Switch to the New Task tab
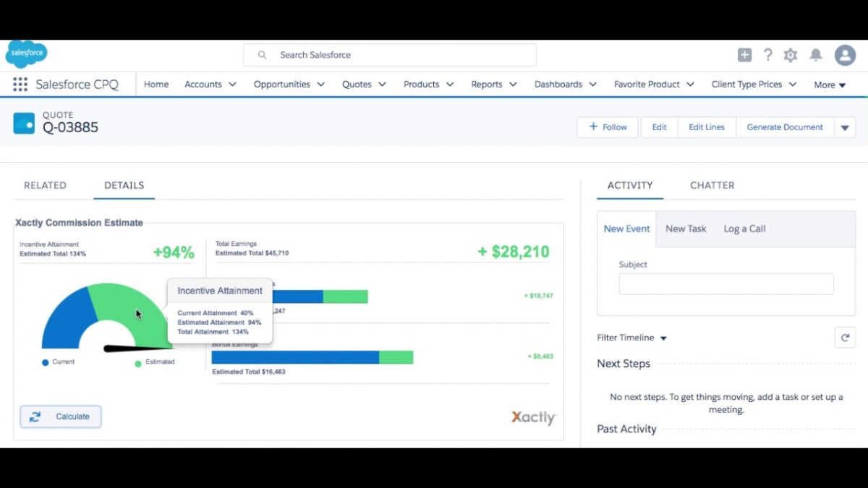The width and height of the screenshot is (868, 488). point(685,228)
